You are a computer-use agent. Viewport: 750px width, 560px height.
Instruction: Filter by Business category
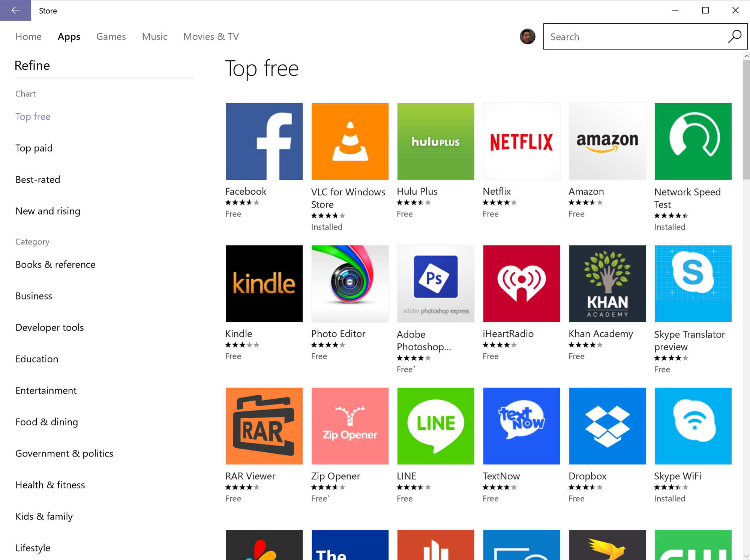click(34, 296)
